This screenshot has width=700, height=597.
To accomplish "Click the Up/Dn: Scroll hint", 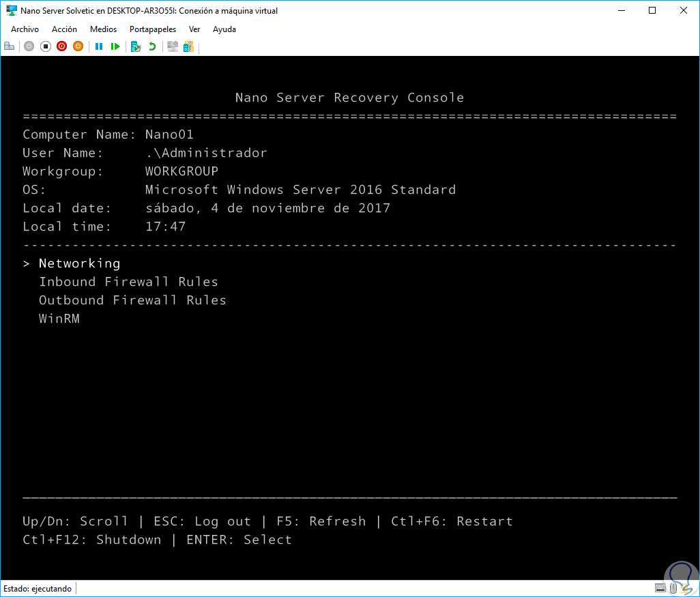I will coord(75,521).
